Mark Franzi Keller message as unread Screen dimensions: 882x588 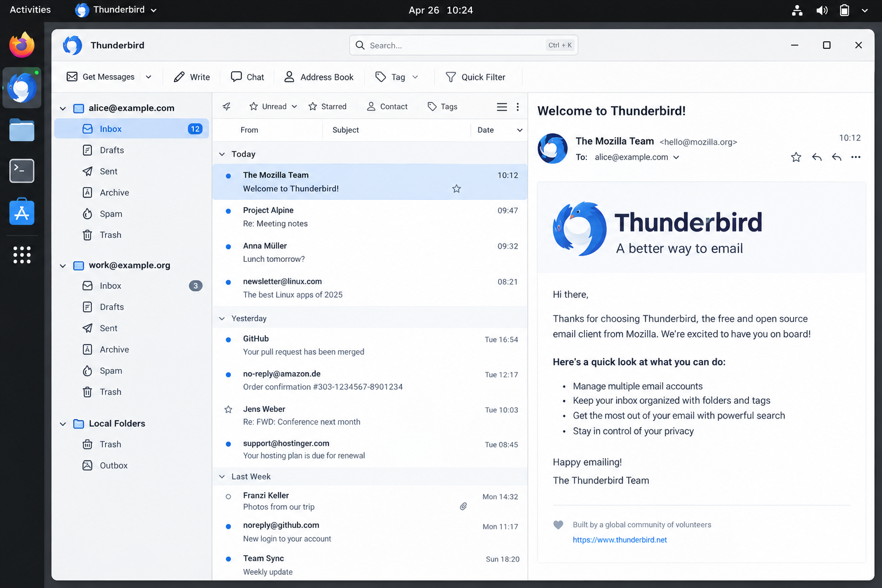click(229, 497)
